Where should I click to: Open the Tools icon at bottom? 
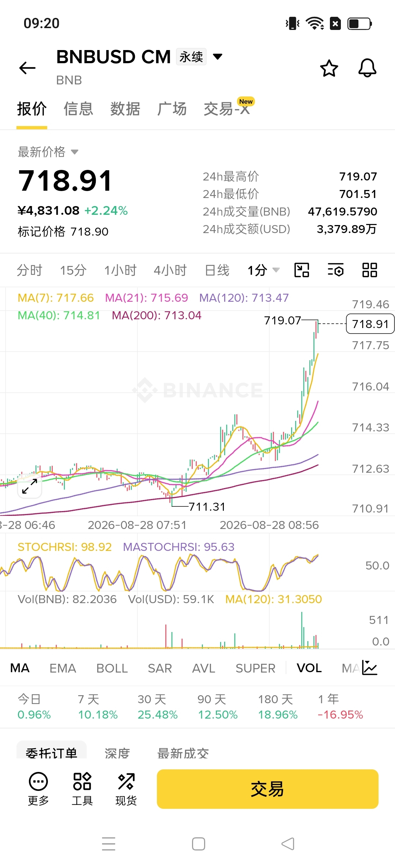click(x=82, y=789)
